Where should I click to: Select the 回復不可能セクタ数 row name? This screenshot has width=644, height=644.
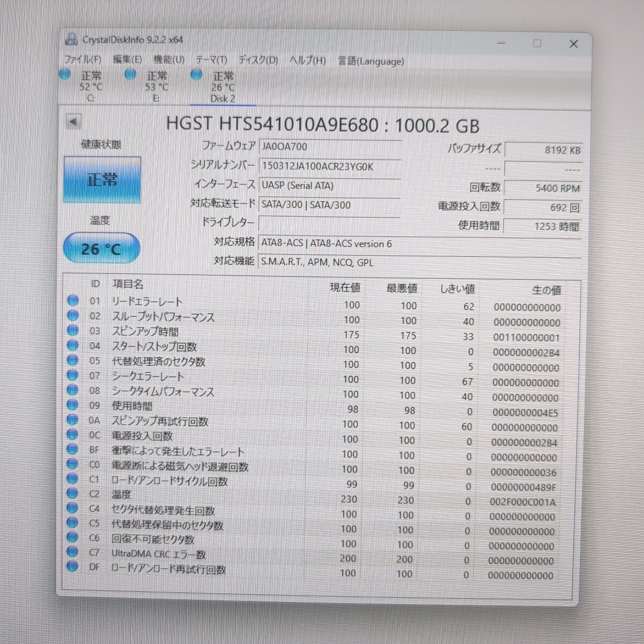[152, 539]
